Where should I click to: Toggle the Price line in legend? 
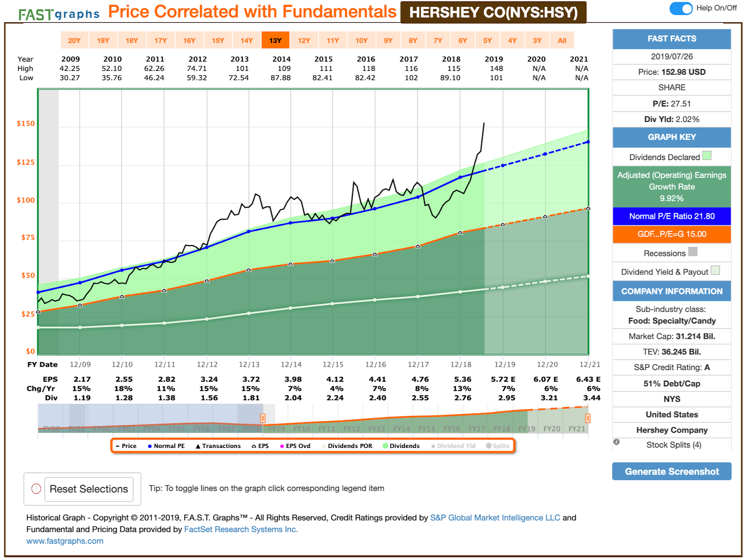coord(126,446)
